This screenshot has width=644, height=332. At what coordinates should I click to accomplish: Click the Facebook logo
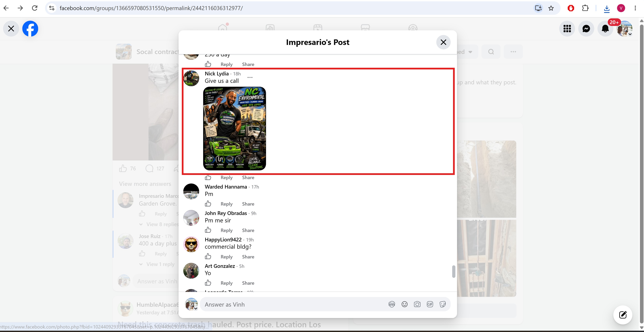pyautogui.click(x=30, y=28)
